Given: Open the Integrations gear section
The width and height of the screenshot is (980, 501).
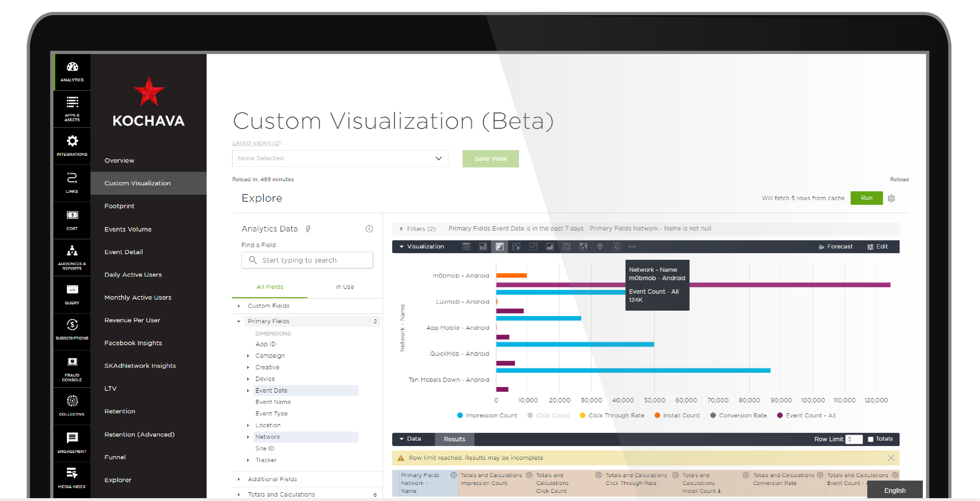Looking at the screenshot, I should [72, 146].
